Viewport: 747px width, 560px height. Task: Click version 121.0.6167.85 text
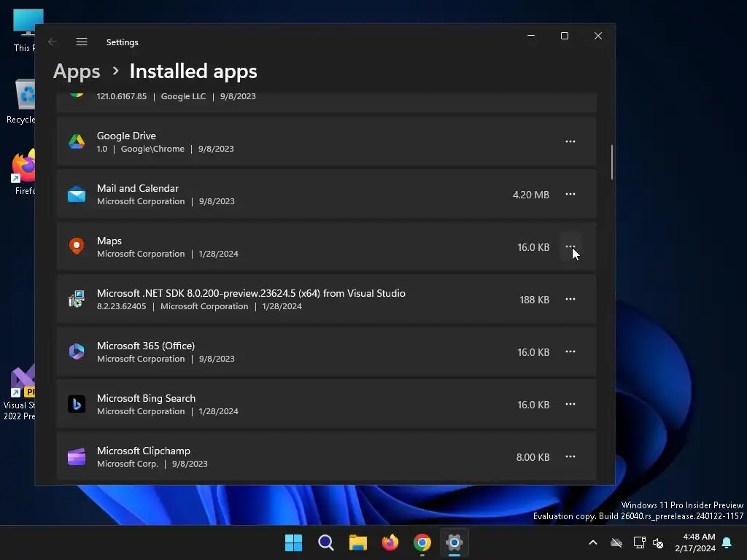(x=122, y=96)
